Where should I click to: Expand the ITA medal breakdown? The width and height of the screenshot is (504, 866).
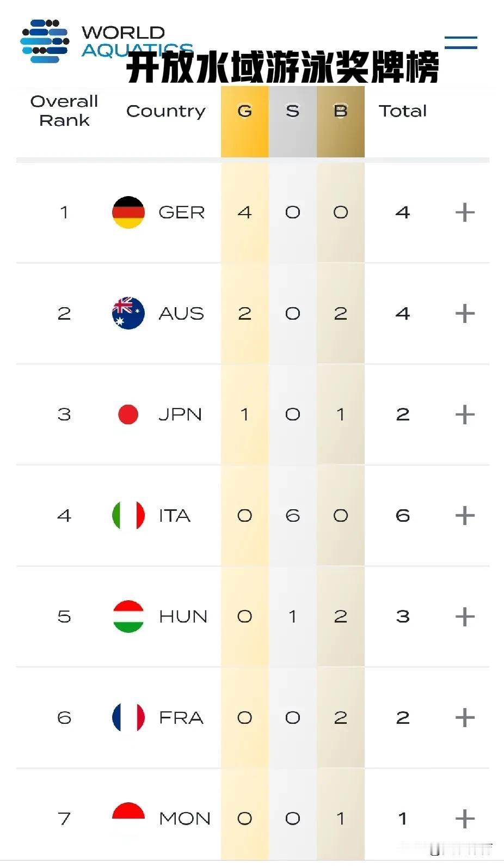click(x=465, y=515)
